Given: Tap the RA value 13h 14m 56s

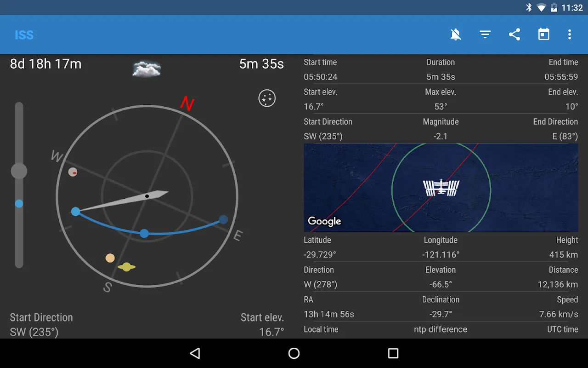Looking at the screenshot, I should click(329, 314).
